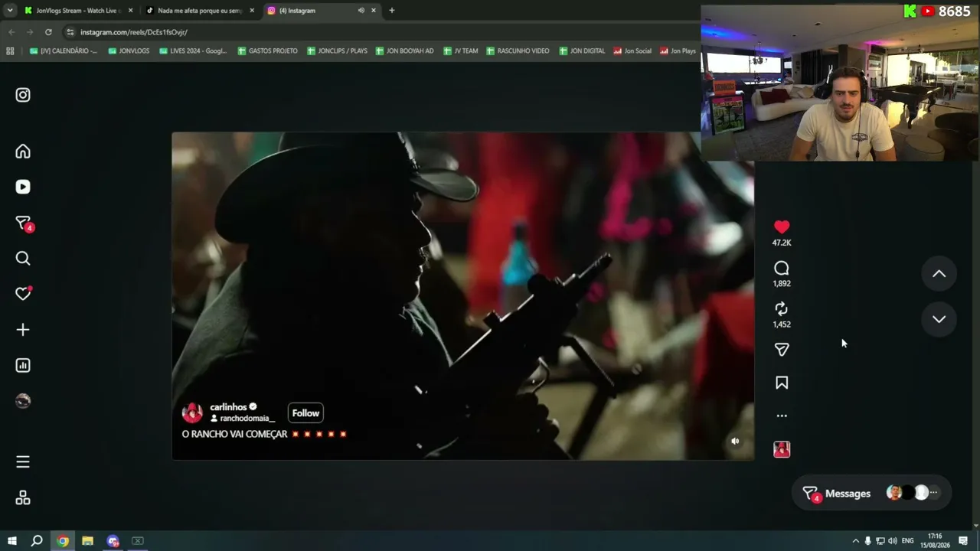The height and width of the screenshot is (551, 980).
Task: Save the reel with bookmark icon
Action: coord(782,383)
